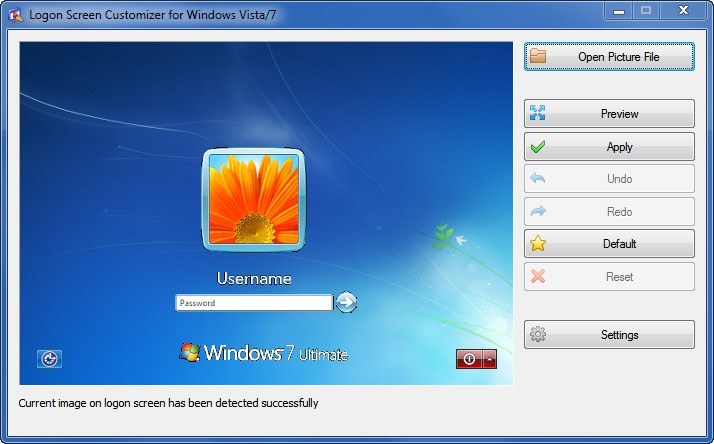
Task: Click the Ease of Access icon in the preview
Action: pos(49,359)
